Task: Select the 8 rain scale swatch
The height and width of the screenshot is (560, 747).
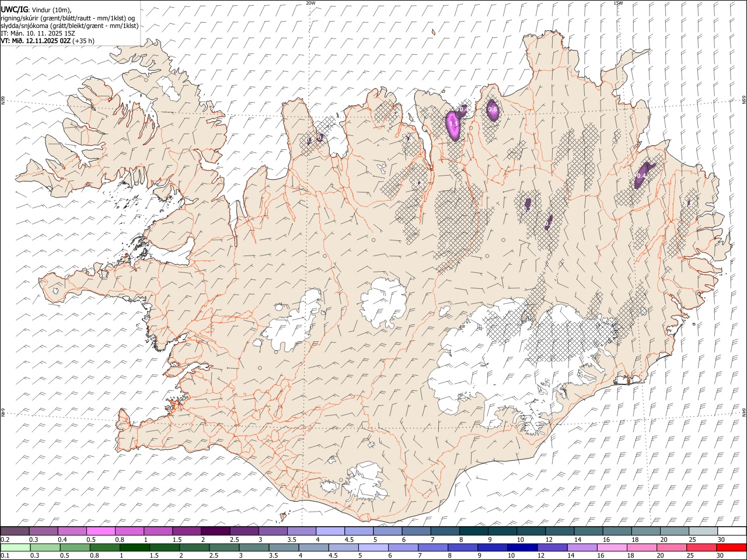Action: pyautogui.click(x=463, y=547)
